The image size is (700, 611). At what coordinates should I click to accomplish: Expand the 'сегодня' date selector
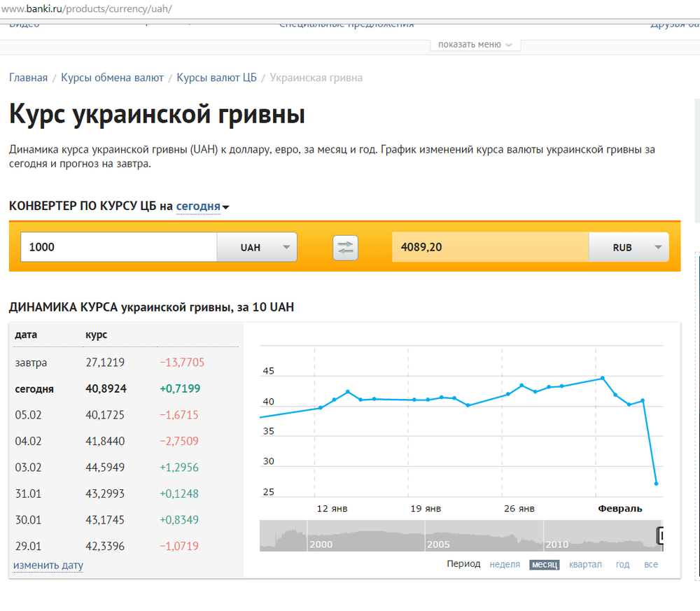click(x=202, y=206)
